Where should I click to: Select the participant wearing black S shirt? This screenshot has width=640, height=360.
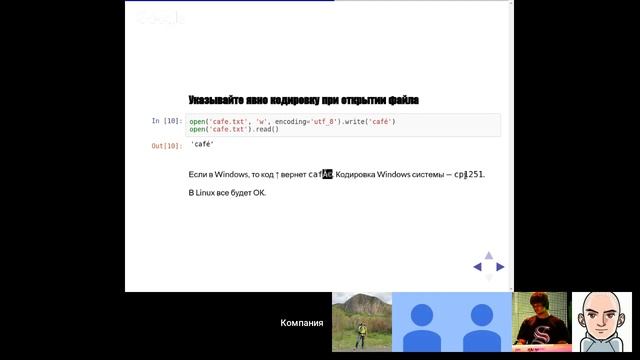542,322
